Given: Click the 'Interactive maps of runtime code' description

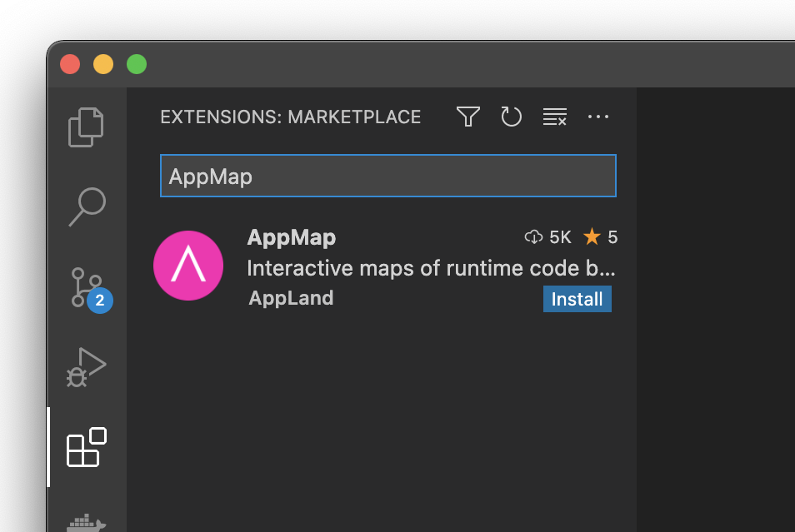Looking at the screenshot, I should tap(431, 269).
